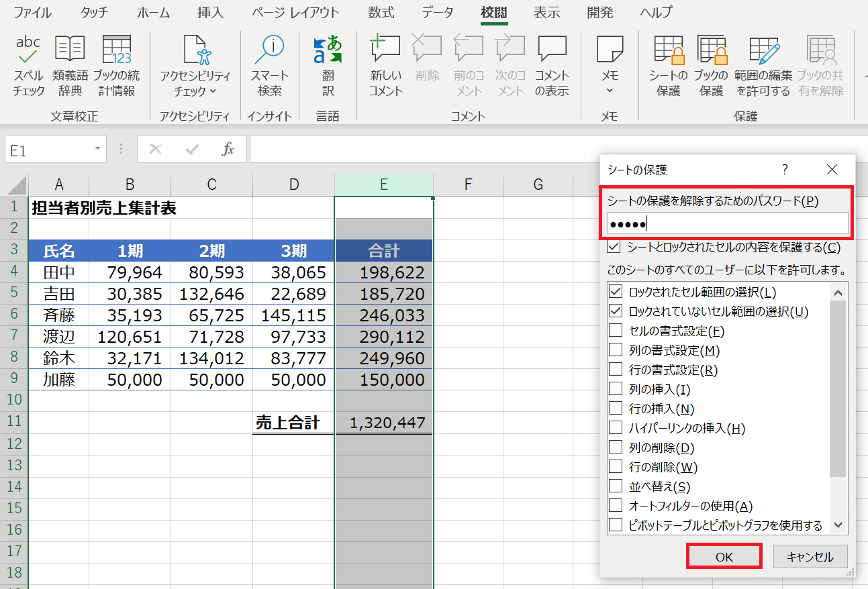Enable セルの書式設定 permission checkbox
Screen dimensions: 868x589
click(x=615, y=331)
